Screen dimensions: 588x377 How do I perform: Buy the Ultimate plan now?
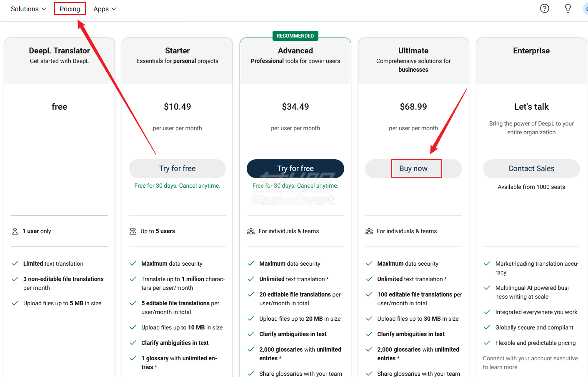(x=413, y=168)
